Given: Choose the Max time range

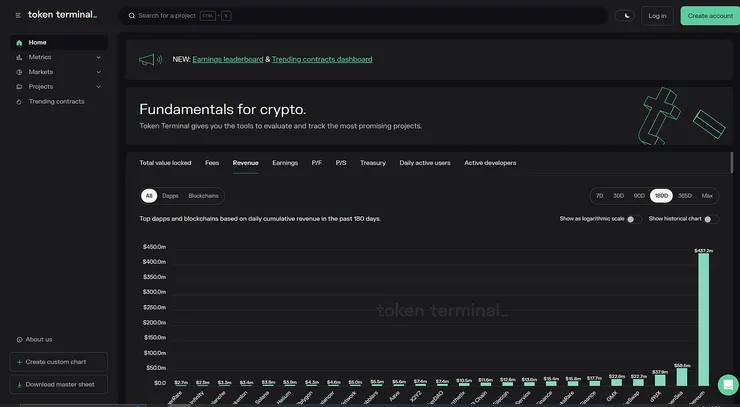Looking at the screenshot, I should tap(707, 196).
